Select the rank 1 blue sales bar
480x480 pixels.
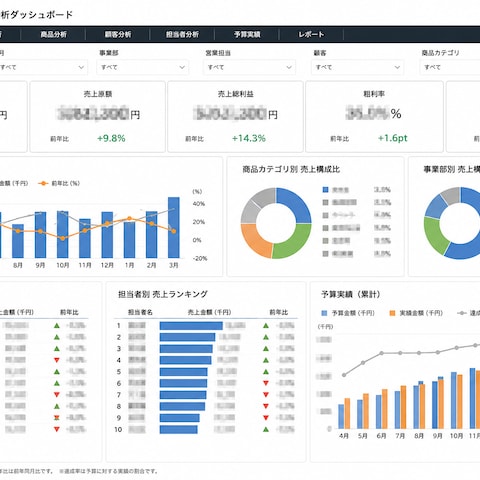point(191,326)
